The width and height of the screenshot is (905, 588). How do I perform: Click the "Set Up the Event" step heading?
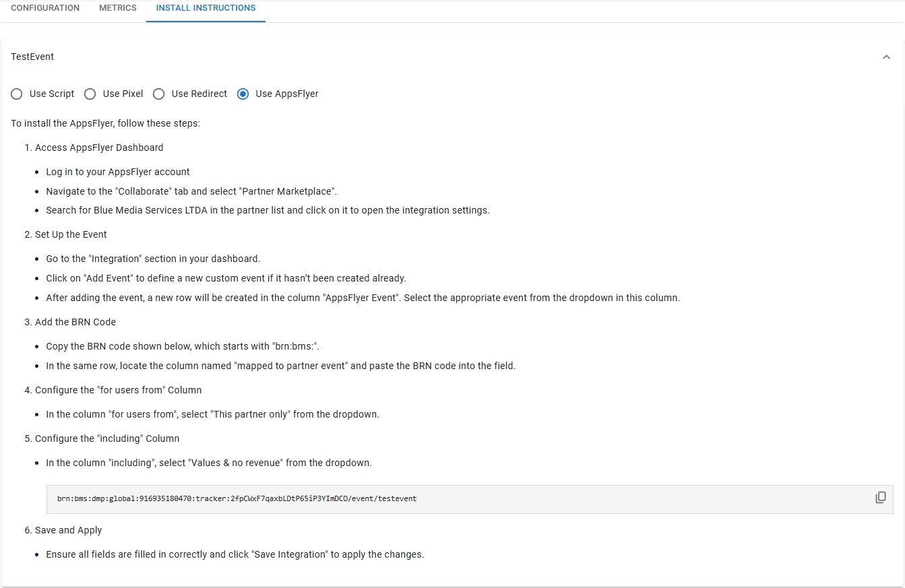click(71, 234)
